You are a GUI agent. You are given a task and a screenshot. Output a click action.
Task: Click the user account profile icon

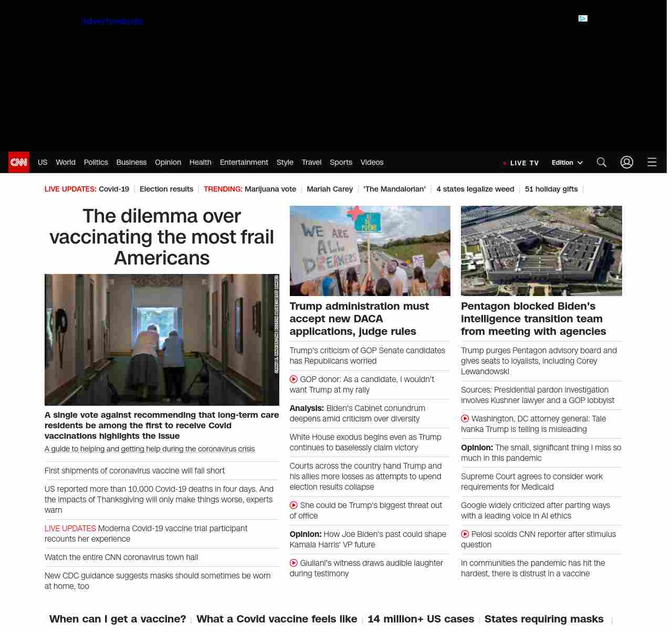click(x=627, y=162)
